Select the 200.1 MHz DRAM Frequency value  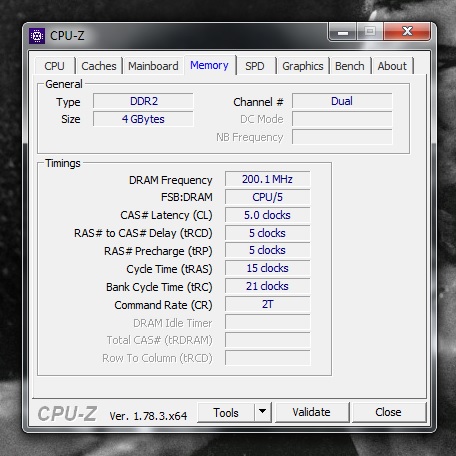(x=267, y=179)
